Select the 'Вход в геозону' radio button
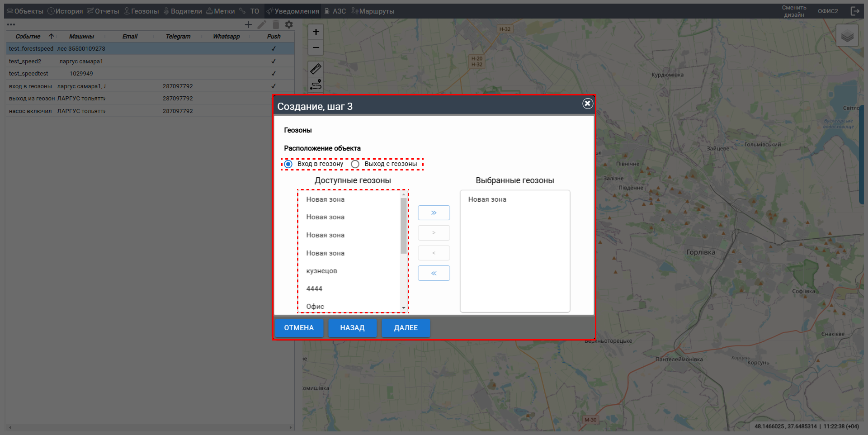Viewport: 868px width, 435px height. (288, 164)
